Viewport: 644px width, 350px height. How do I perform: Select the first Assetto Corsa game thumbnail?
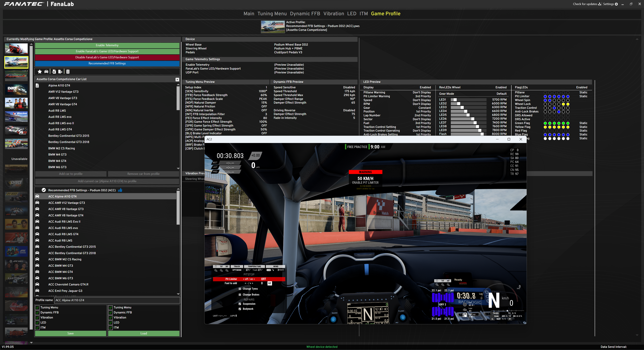coord(16,48)
